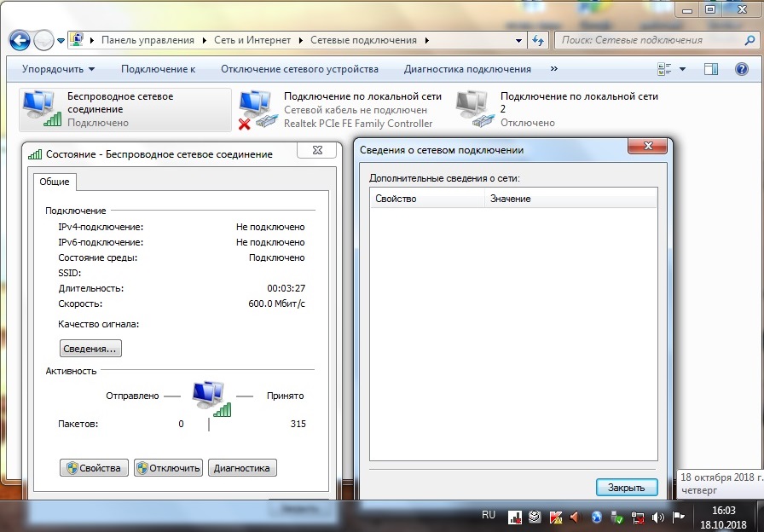This screenshot has width=764, height=532.
Task: Click Панель управления breadcrumb
Action: point(148,40)
